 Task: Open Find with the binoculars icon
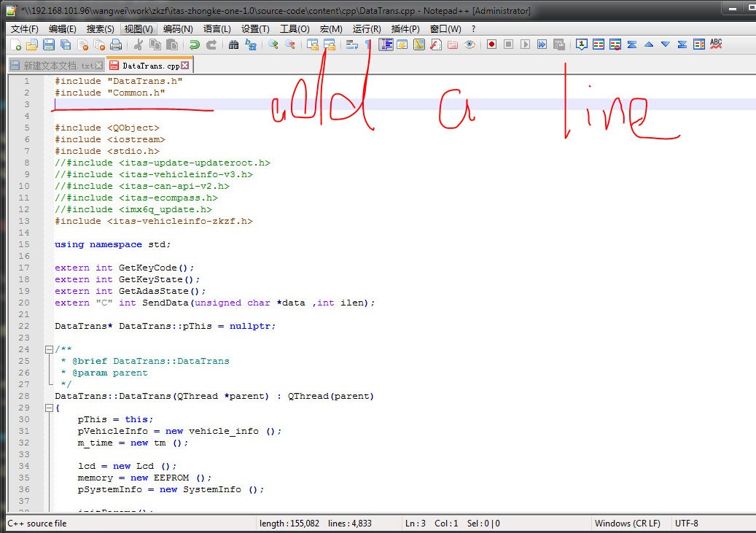point(234,45)
